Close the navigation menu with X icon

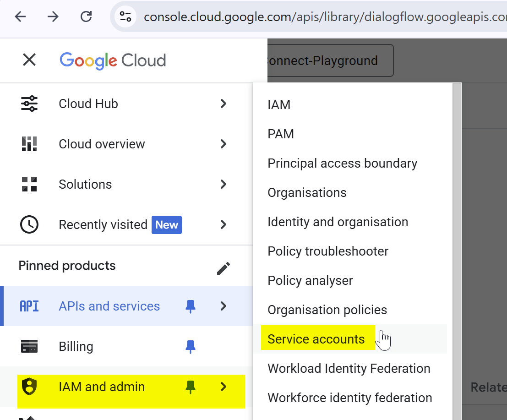point(29,60)
